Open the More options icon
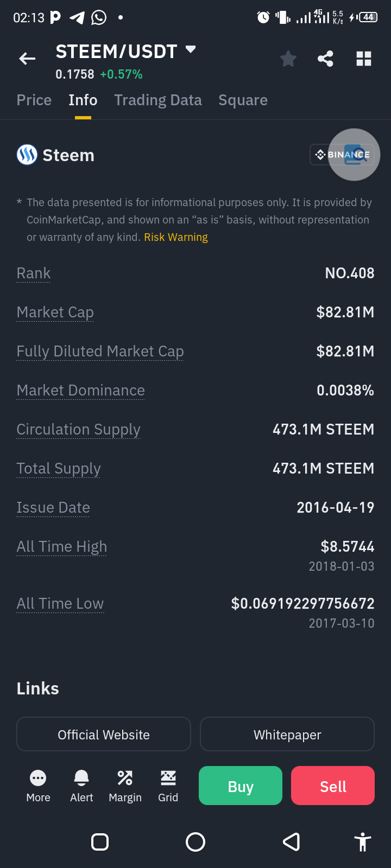 [38, 778]
